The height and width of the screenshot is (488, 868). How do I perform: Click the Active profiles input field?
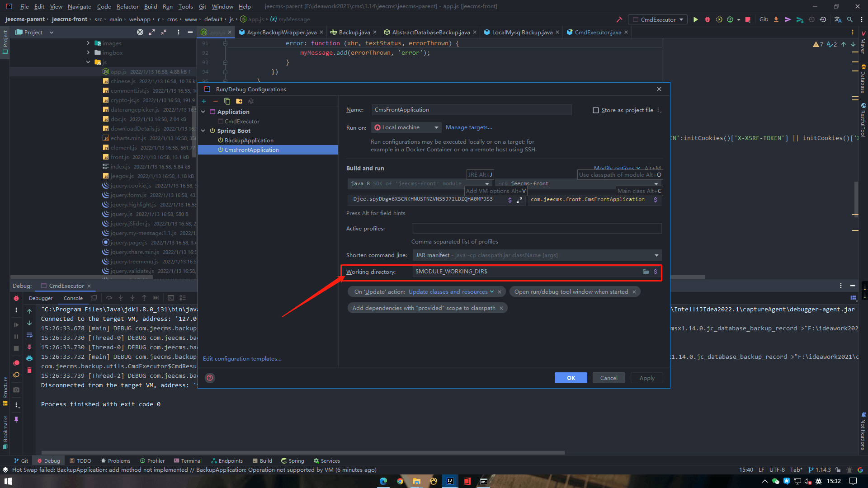pyautogui.click(x=537, y=229)
